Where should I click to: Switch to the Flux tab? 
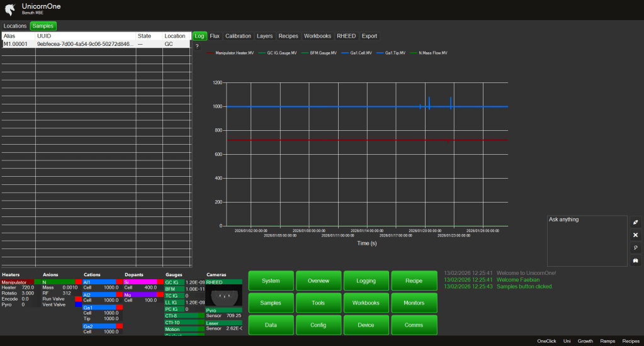(x=215, y=36)
